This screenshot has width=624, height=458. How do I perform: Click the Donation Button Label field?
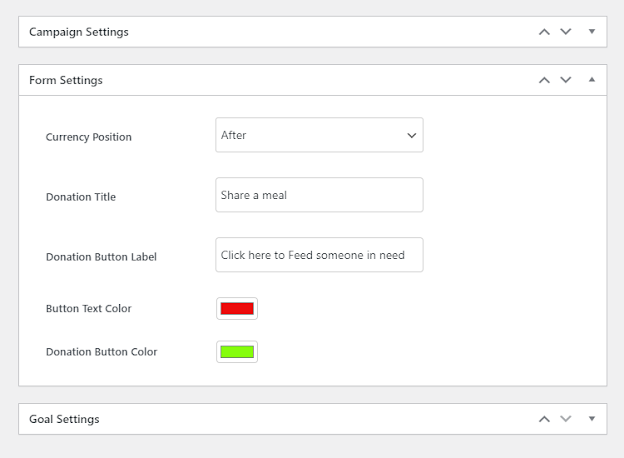[x=319, y=255]
